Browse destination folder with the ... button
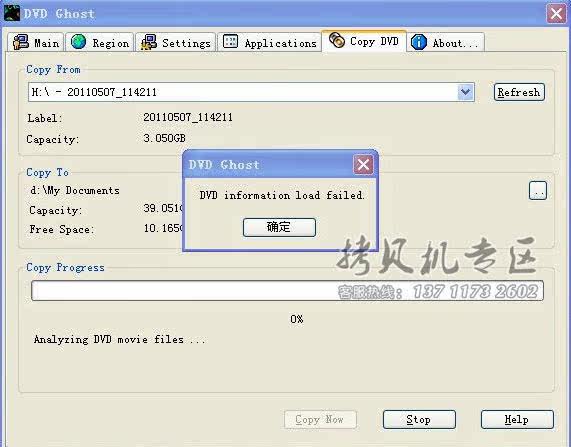571x447 pixels. point(538,191)
